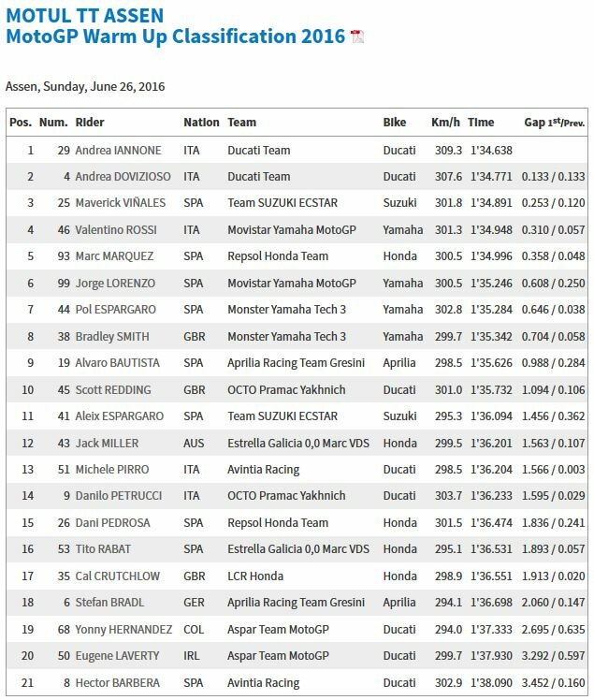Open rider Valentino ROSSI
The image size is (594, 700).
click(116, 230)
